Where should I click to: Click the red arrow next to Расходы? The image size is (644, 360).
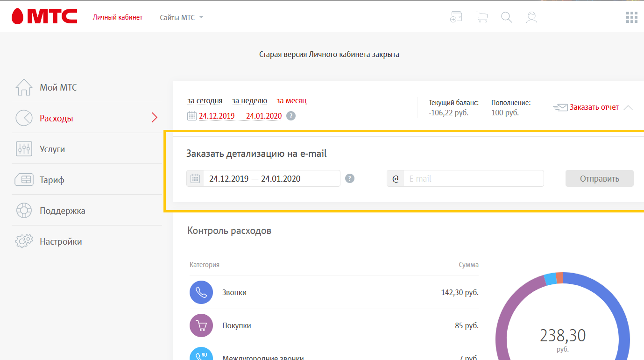click(x=155, y=118)
